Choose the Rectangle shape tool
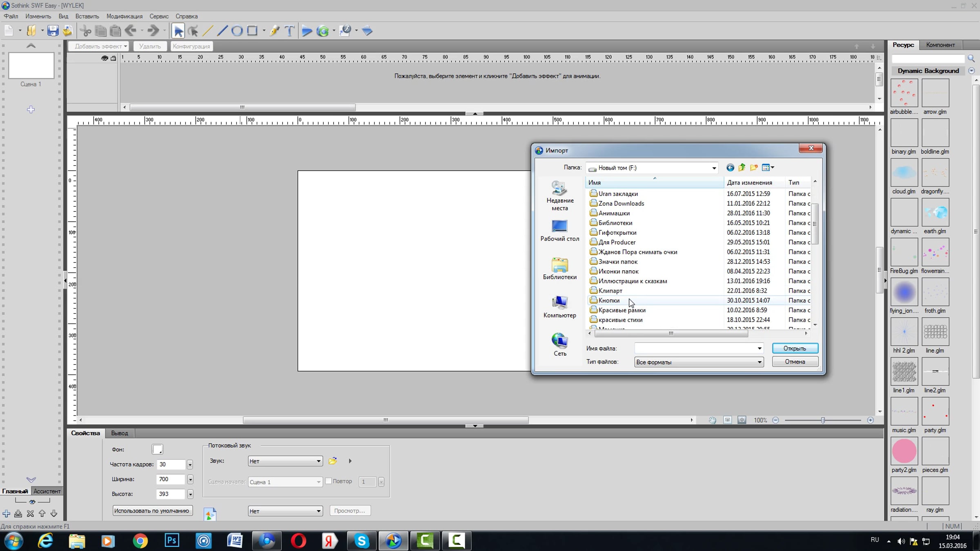The image size is (980, 551). pos(252,31)
